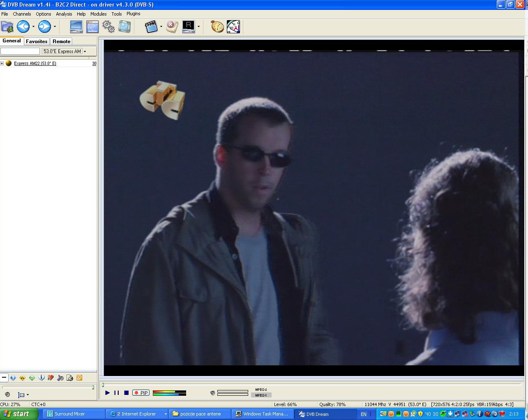Open the dropdown arrow beside previous channel button
The width and height of the screenshot is (528, 420).
tap(33, 27)
